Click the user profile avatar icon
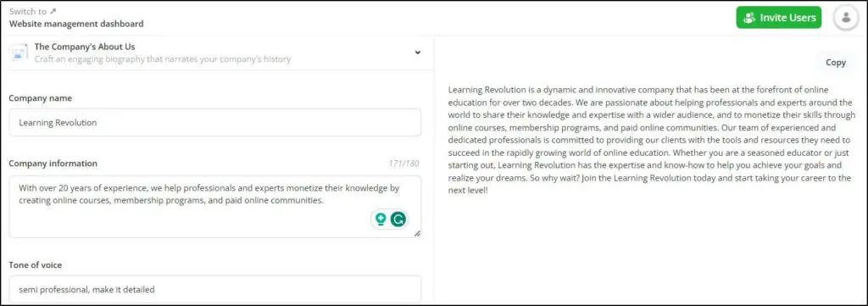Screen dimensions: 868x306 [846, 18]
